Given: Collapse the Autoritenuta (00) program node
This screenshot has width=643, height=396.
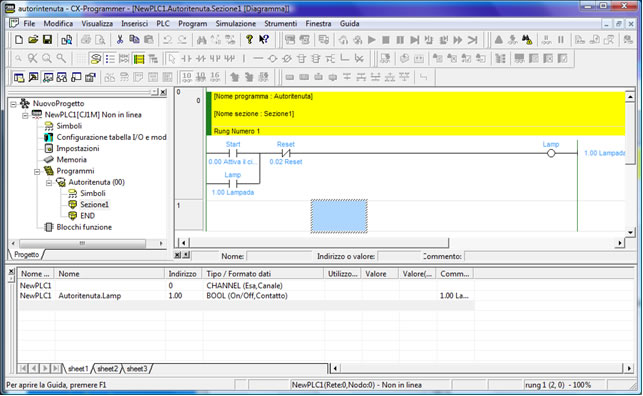Looking at the screenshot, I should (49, 182).
